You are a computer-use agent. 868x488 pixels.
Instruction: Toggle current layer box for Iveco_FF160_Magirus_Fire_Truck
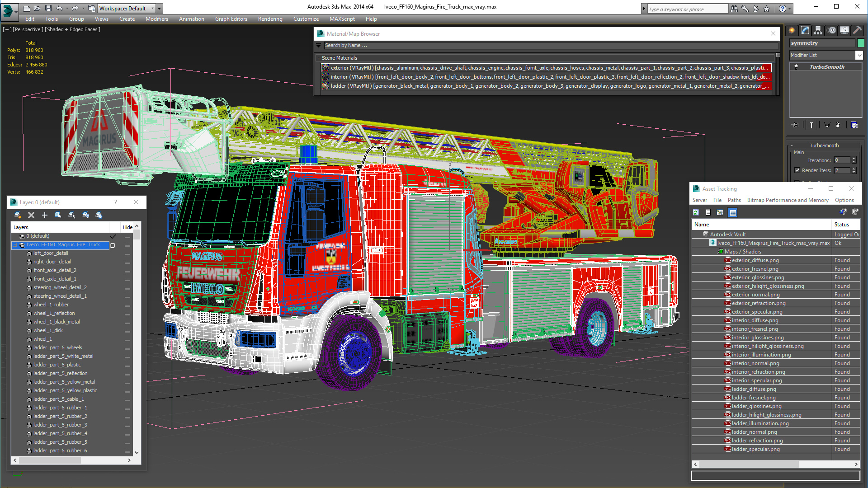click(113, 245)
